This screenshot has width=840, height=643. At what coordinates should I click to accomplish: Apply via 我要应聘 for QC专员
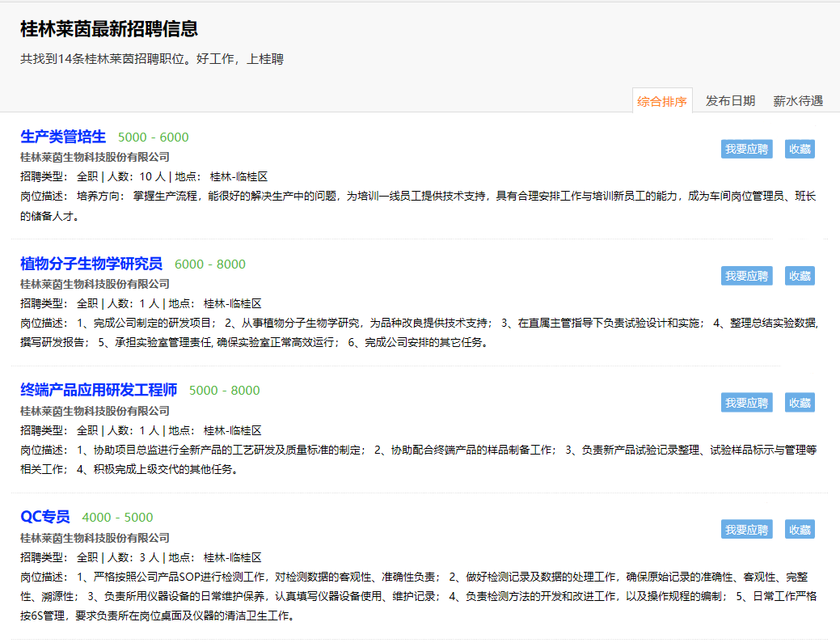746,530
